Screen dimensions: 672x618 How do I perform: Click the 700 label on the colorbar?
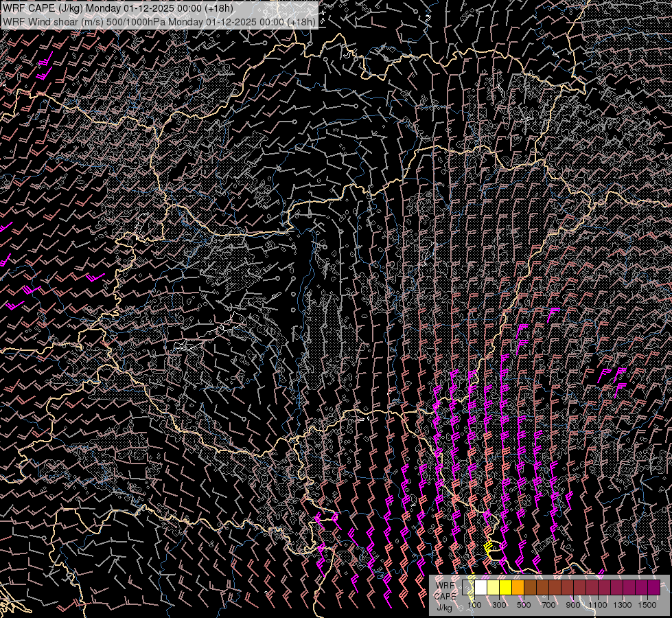tap(548, 605)
